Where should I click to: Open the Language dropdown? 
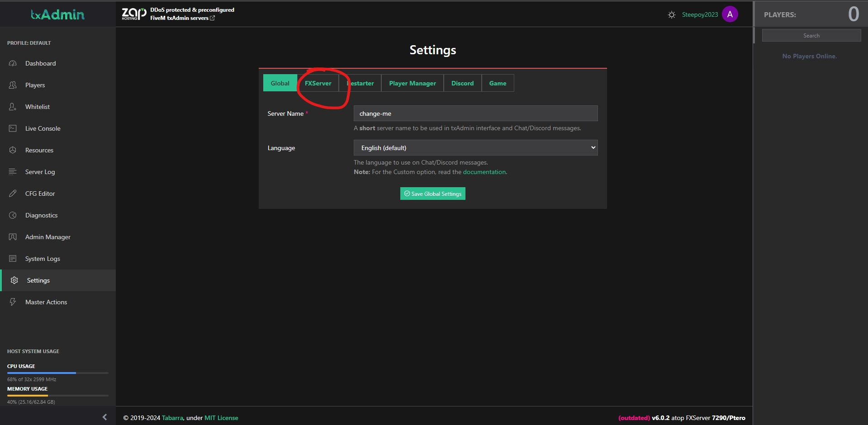pos(475,148)
